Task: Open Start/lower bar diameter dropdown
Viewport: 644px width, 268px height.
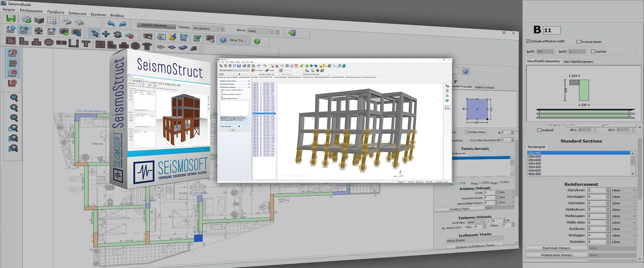Action: click(624, 190)
